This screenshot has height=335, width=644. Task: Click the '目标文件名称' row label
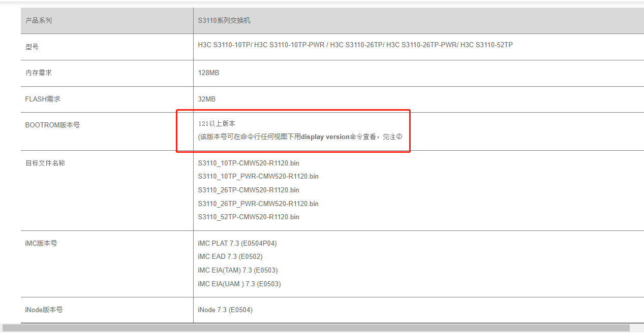(45, 163)
